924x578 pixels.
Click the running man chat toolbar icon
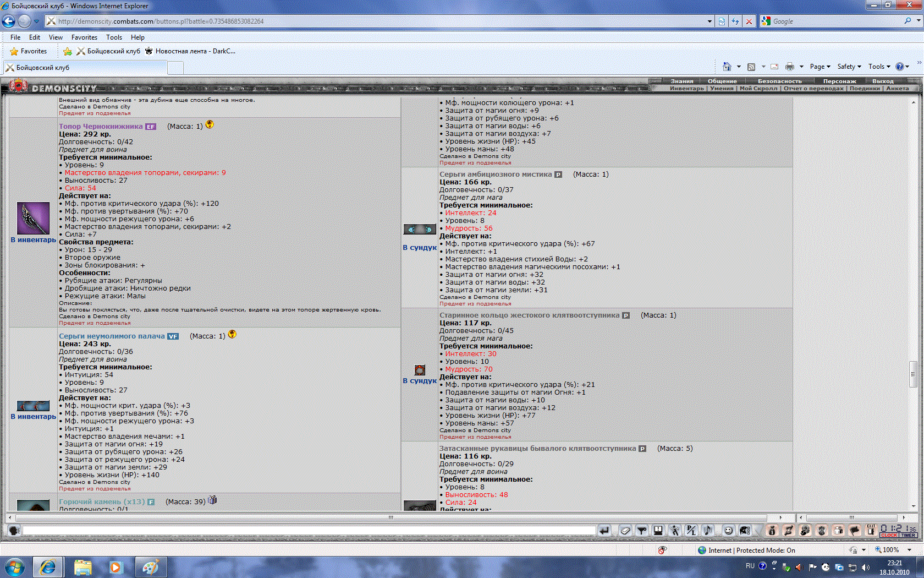tap(675, 530)
